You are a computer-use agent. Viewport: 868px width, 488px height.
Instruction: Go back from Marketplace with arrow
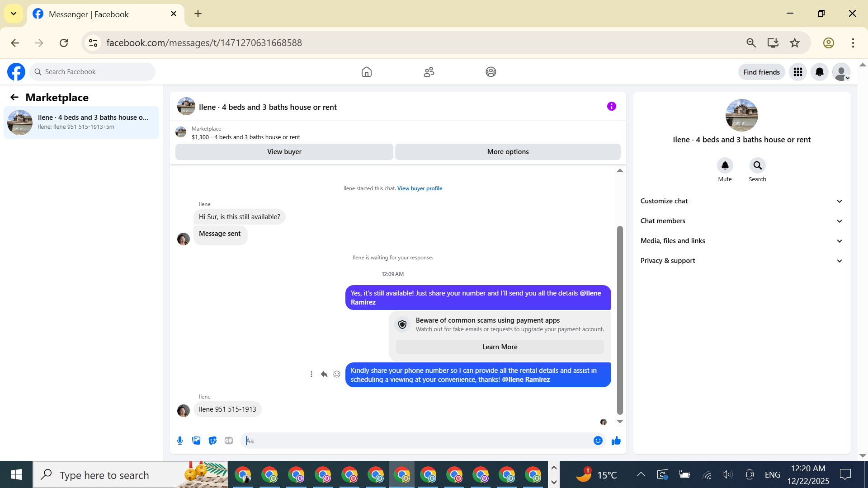(x=14, y=97)
